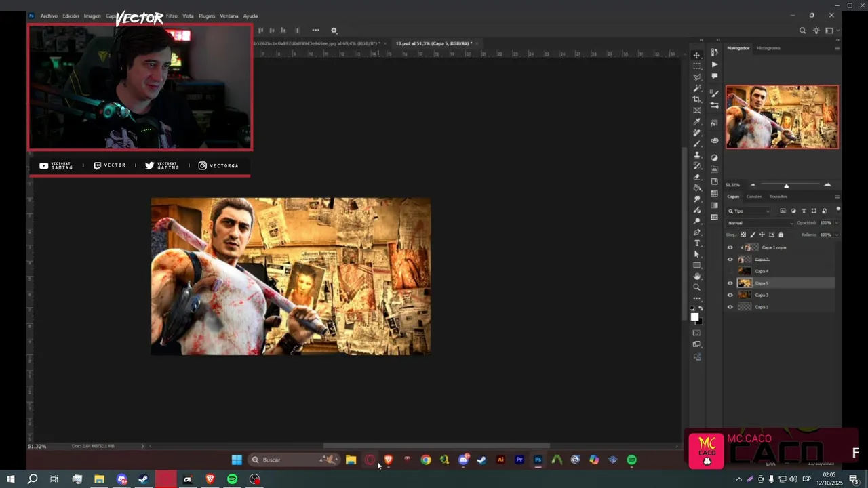
Task: Select the Clone Stamp tool
Action: click(x=696, y=155)
